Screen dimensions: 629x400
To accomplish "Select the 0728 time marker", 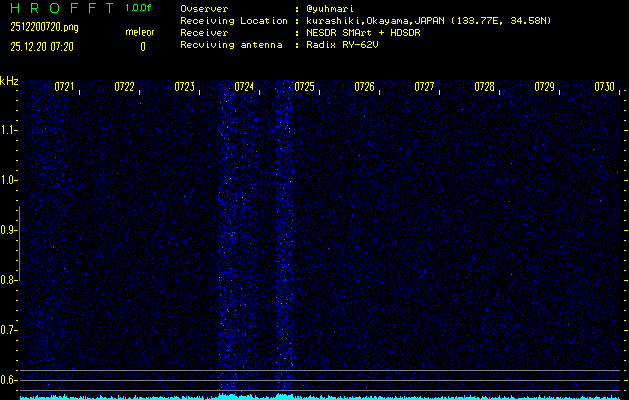I will 484,87.
